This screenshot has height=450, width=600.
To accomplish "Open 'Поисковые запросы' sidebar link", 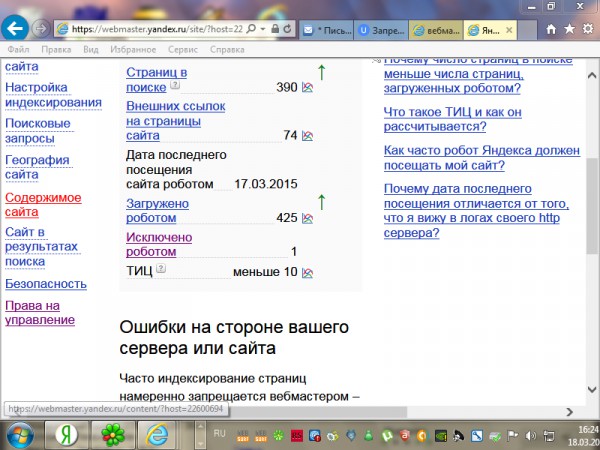I will pyautogui.click(x=38, y=131).
